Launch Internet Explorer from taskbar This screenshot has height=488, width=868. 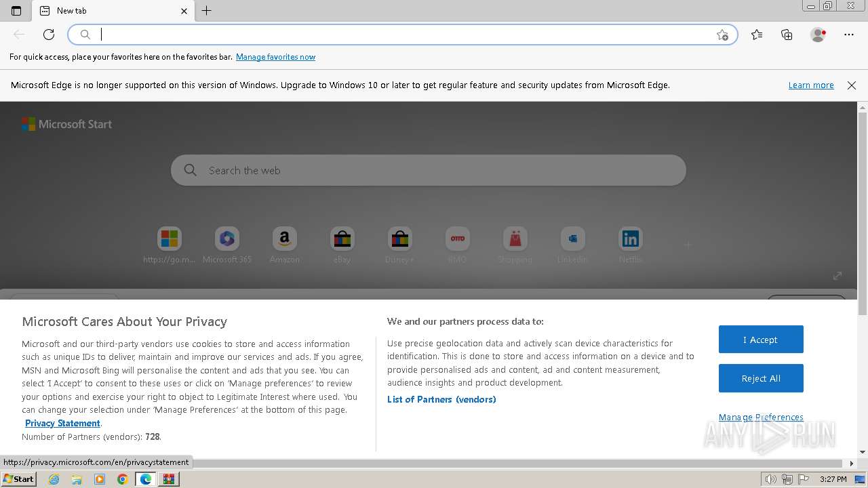tap(54, 479)
